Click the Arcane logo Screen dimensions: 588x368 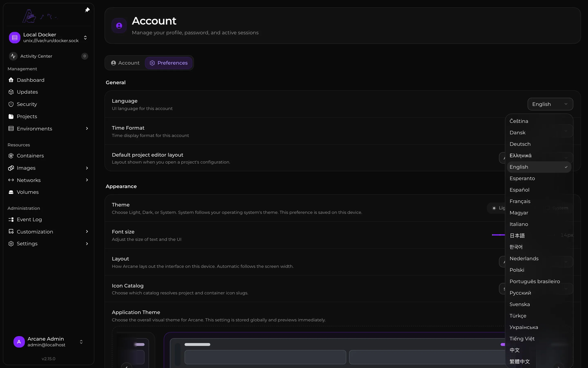coord(40,16)
